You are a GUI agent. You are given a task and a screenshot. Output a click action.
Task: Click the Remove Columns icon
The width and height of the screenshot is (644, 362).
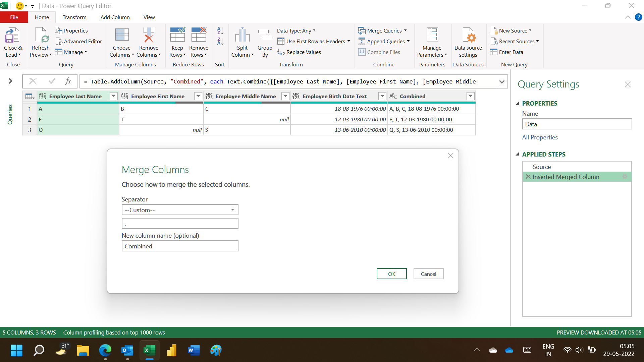[149, 35]
